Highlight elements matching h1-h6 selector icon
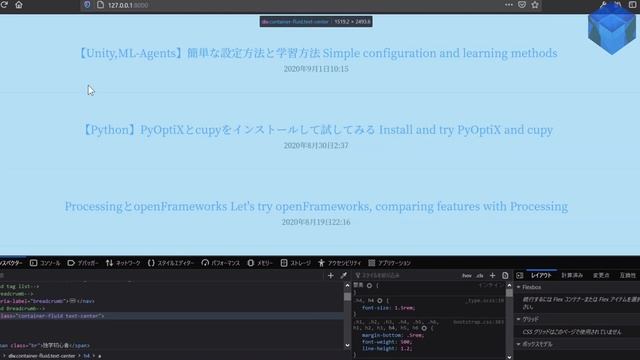Screen dimensions: 640x360 [x=424, y=328]
